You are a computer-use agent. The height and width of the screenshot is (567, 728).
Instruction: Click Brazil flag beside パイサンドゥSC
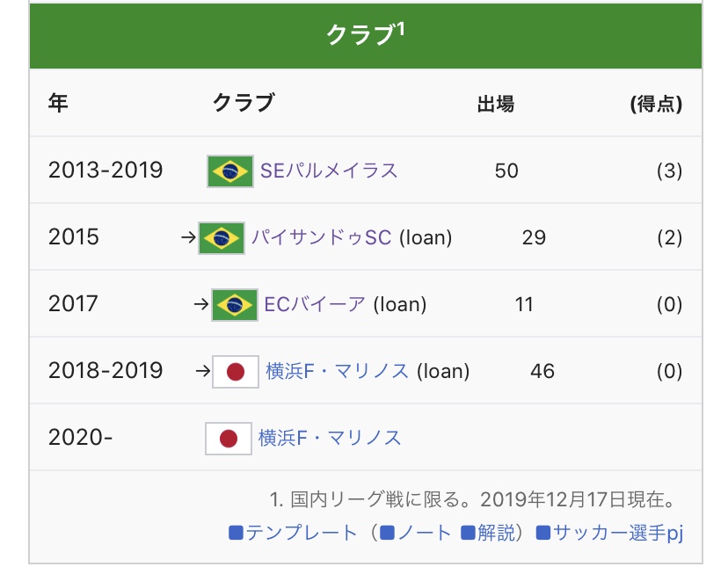tap(222, 237)
